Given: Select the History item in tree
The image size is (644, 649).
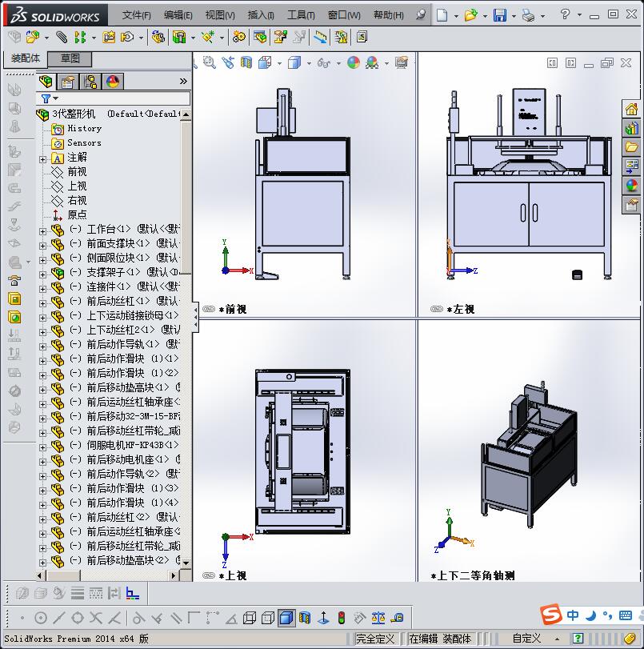Looking at the screenshot, I should 84,128.
